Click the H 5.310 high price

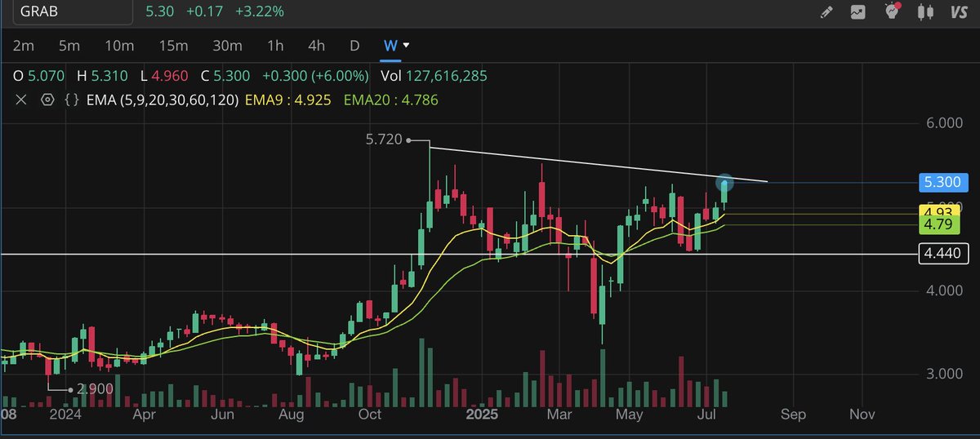(x=102, y=76)
